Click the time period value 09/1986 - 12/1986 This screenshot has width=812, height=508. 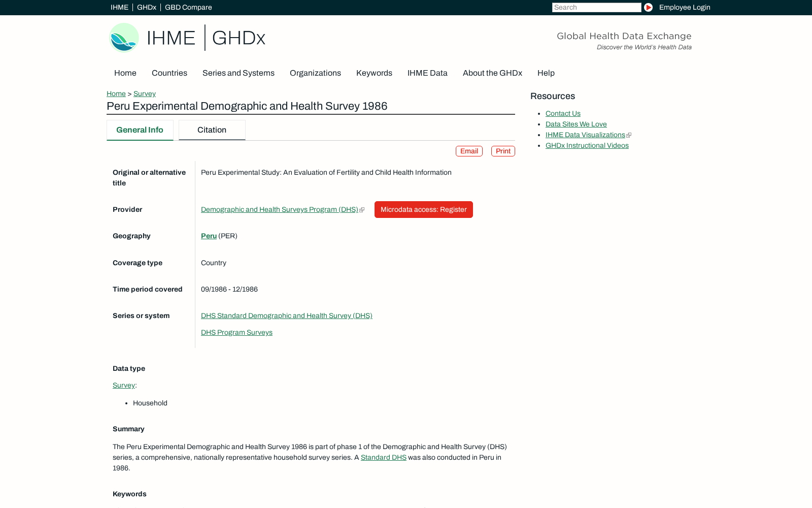click(x=229, y=289)
